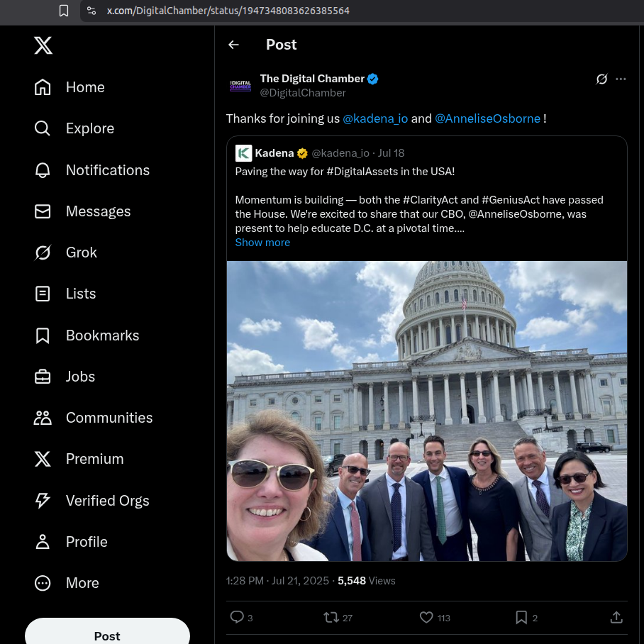Click the reply speech bubble icon
644x644 pixels.
[237, 617]
